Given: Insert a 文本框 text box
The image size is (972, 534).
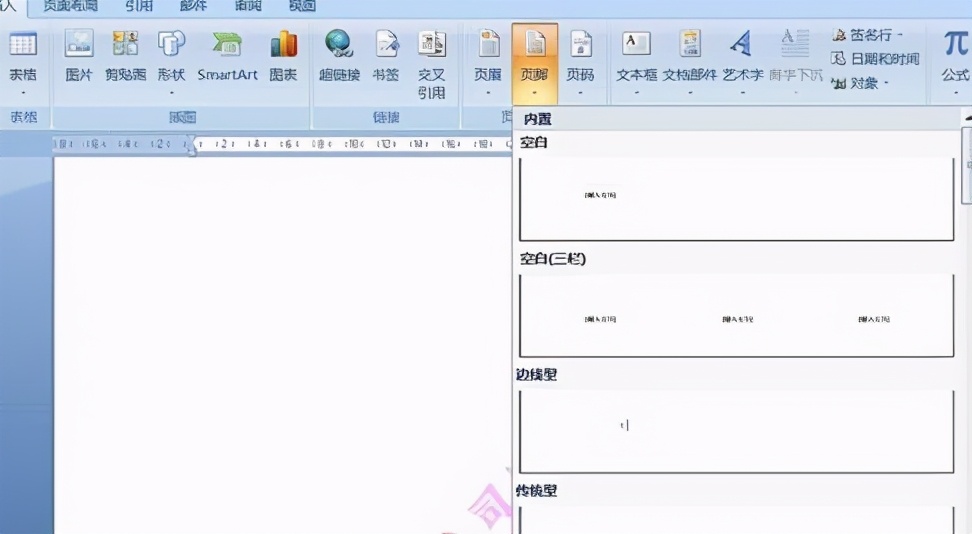Looking at the screenshot, I should [x=636, y=45].
